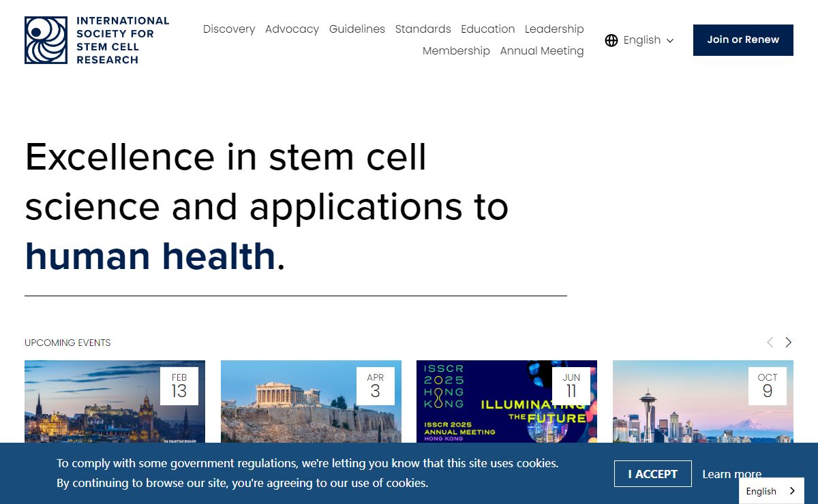Viewport: 818px width, 504px height.
Task: Open the OCT 9 Seattle skyline event card
Action: pyautogui.click(x=703, y=402)
